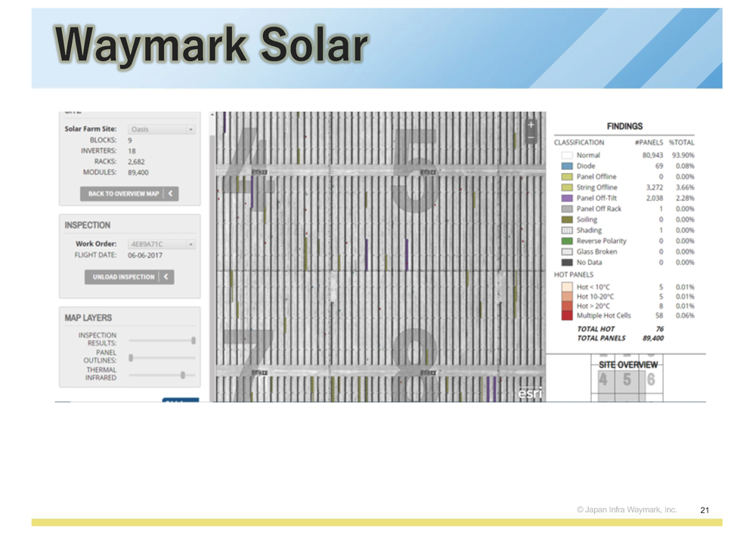The height and width of the screenshot is (534, 756).
Task: Click the flight date 06-06-2017
Action: click(x=145, y=255)
